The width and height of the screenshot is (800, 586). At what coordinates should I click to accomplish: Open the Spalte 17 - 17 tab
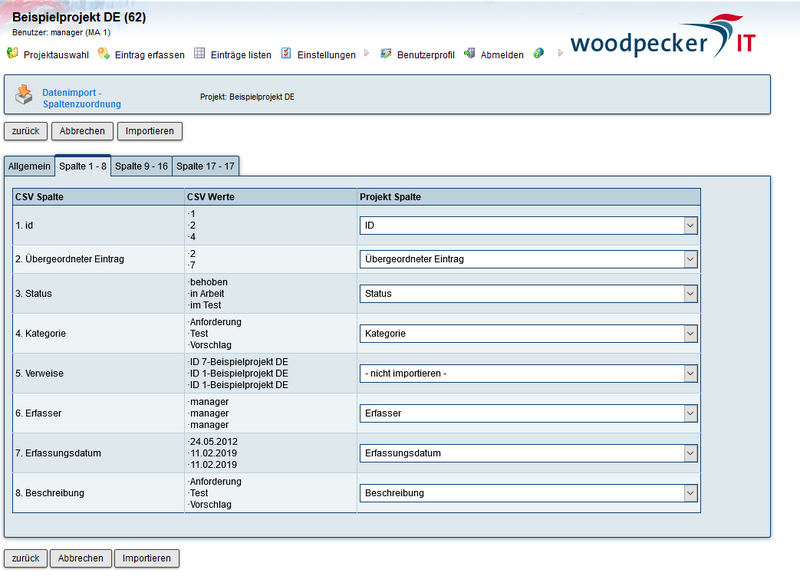pyautogui.click(x=205, y=166)
